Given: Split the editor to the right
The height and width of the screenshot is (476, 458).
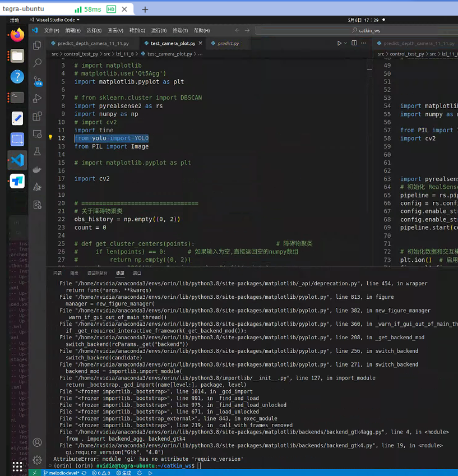Looking at the screenshot, I should click(x=354, y=43).
